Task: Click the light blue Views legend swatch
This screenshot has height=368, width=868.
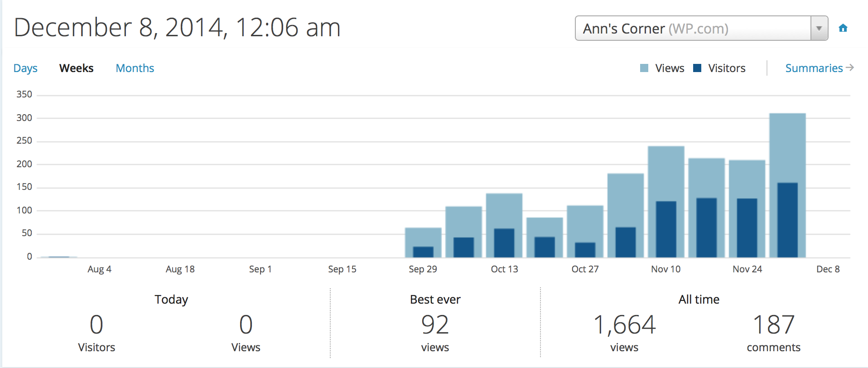Action: (644, 68)
